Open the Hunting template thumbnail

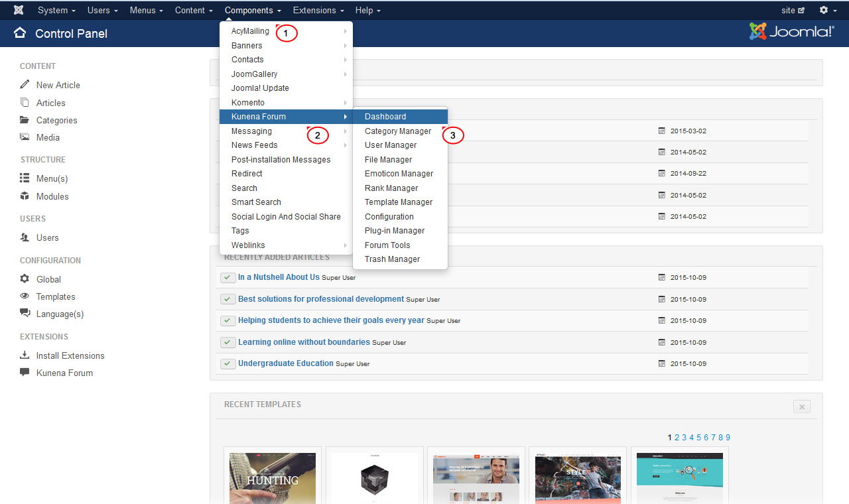click(273, 478)
